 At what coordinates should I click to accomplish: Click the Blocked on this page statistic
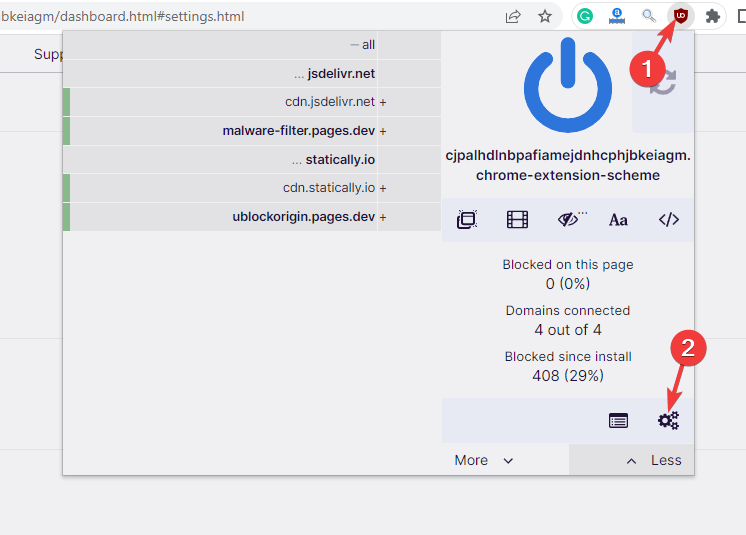pyautogui.click(x=568, y=274)
